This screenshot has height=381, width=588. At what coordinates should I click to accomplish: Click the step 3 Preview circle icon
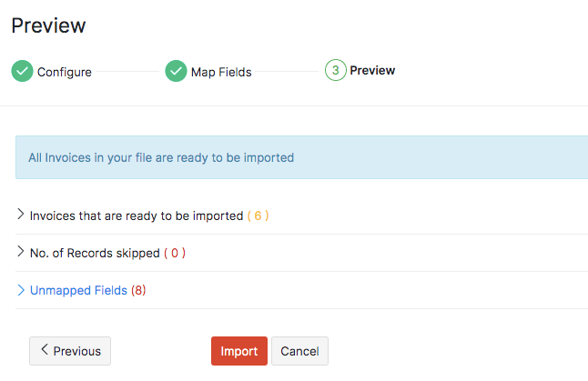tap(335, 70)
